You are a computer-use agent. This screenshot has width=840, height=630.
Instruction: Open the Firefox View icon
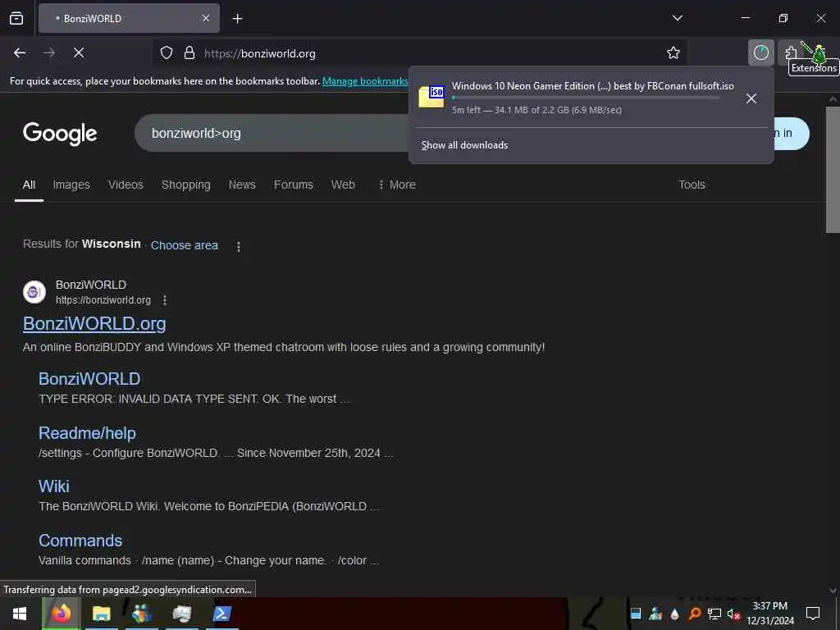pos(16,18)
